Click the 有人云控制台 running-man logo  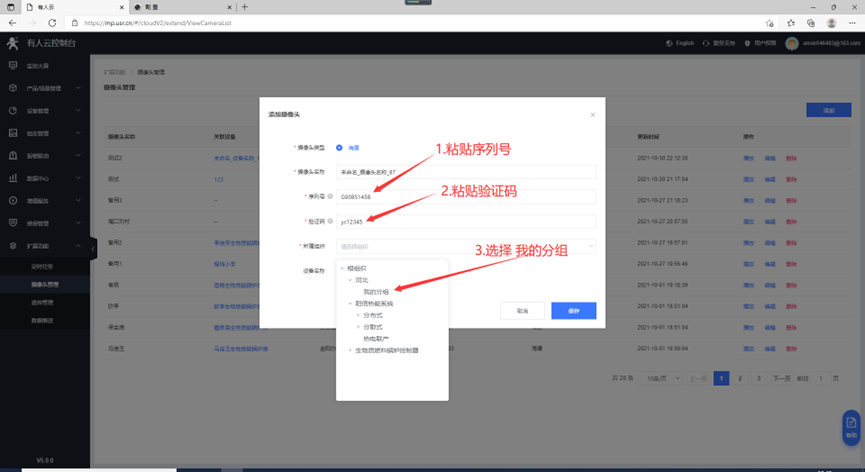[x=12, y=43]
